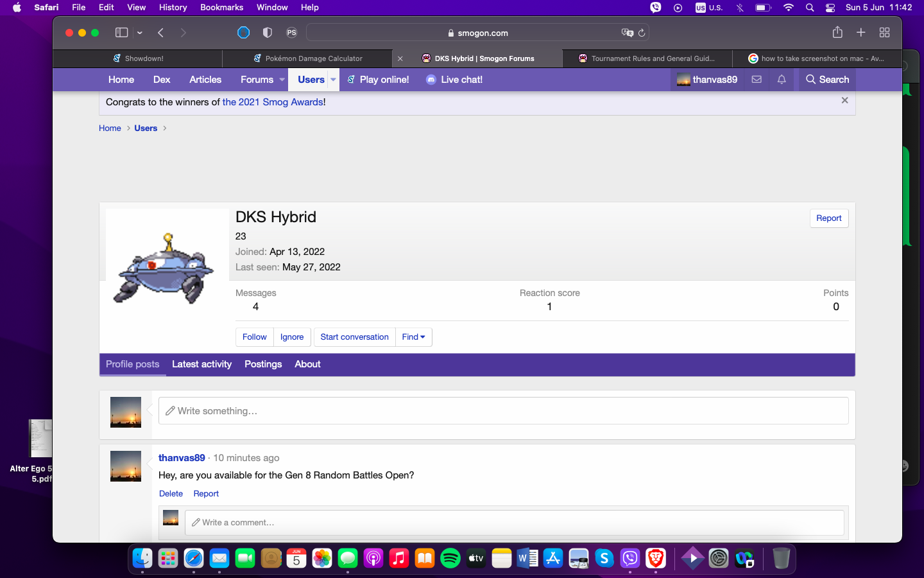Click the PS extension icon
Viewport: 924px width, 578px height.
291,33
